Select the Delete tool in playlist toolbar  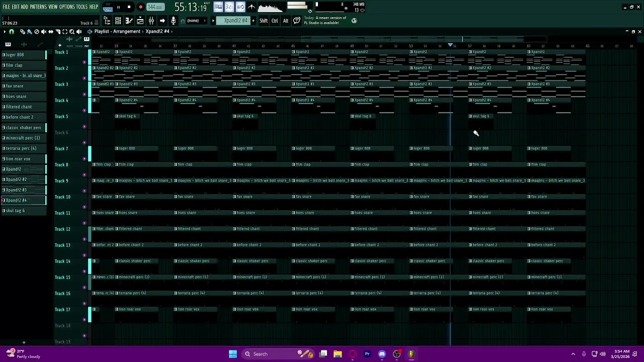[x=37, y=32]
